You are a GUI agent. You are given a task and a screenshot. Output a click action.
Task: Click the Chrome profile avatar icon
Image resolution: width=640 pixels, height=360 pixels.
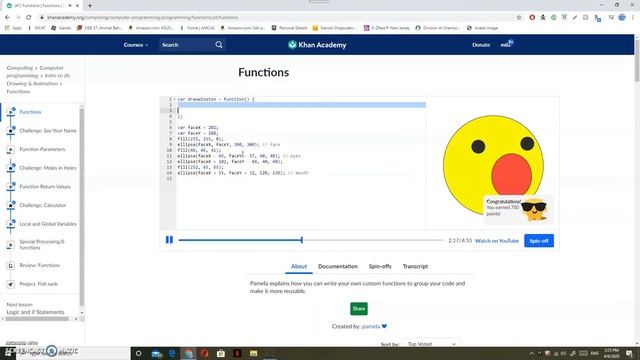622,18
